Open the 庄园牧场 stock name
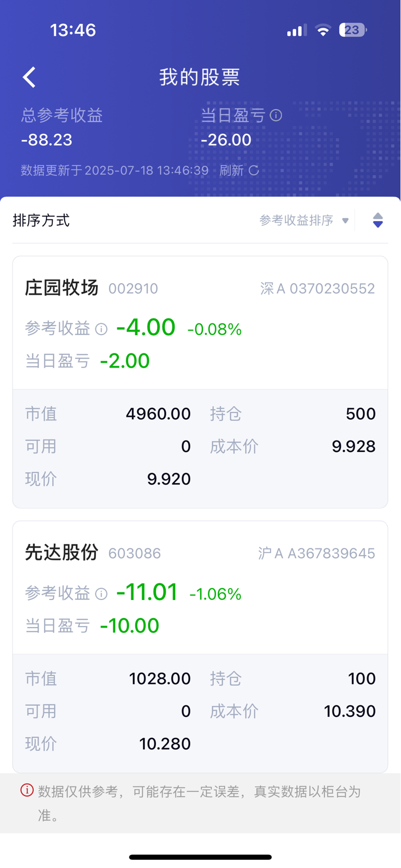The width and height of the screenshot is (401, 868). coord(62,288)
